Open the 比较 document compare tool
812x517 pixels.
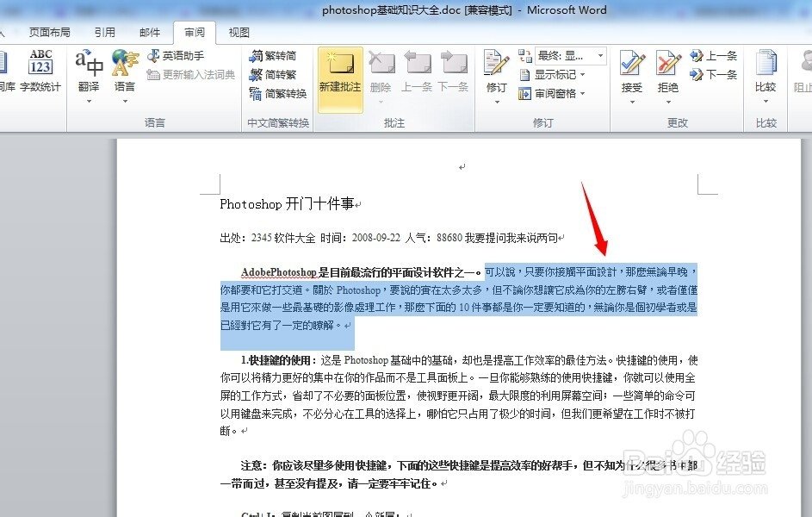(766, 73)
